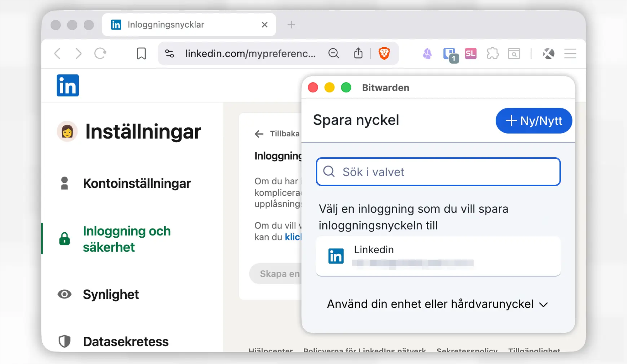This screenshot has height=364, width=627.
Task: Reload the LinkedIn page
Action: pyautogui.click(x=100, y=54)
